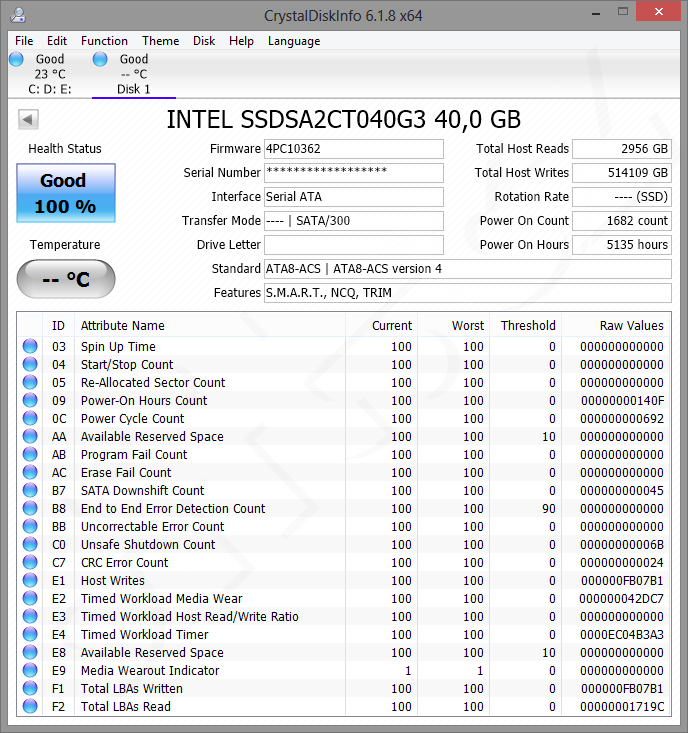
Task: Switch to Disk 1 tab
Action: tap(134, 74)
